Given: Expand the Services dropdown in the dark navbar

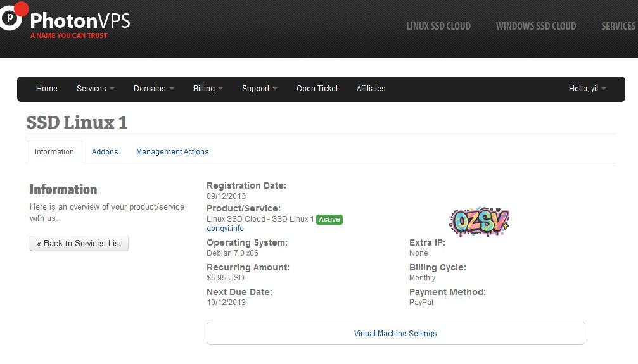Looking at the screenshot, I should [x=95, y=89].
